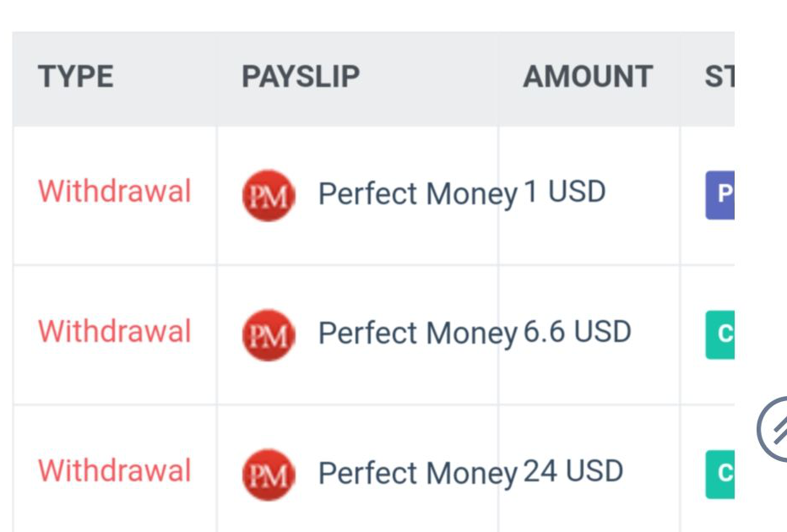This screenshot has height=532, width=787.
Task: Click Perfect Money logo in 6.6 USD row
Action: (268, 334)
